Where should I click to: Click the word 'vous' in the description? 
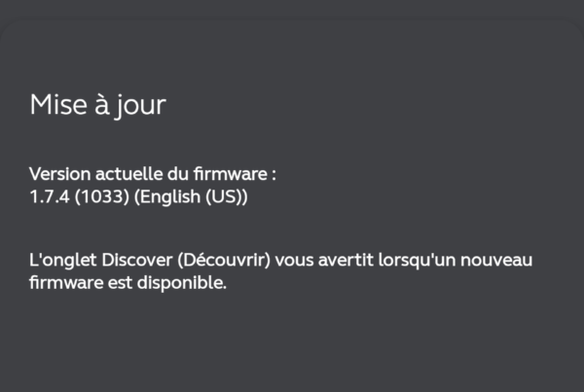click(x=294, y=261)
